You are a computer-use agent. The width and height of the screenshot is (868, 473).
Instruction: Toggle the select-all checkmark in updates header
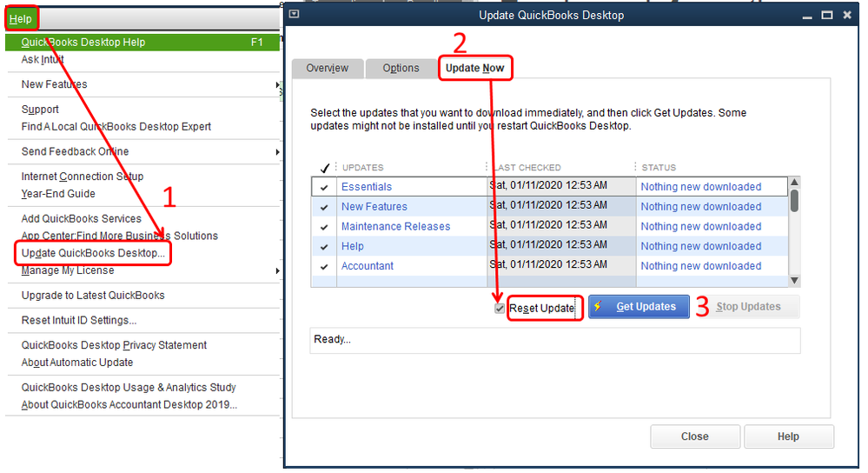(325, 168)
